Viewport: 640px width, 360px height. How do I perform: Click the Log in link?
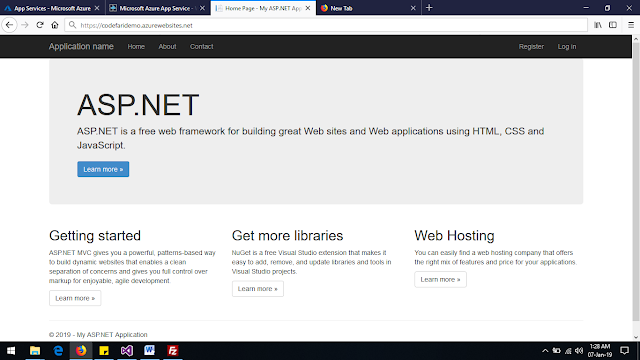click(x=567, y=47)
